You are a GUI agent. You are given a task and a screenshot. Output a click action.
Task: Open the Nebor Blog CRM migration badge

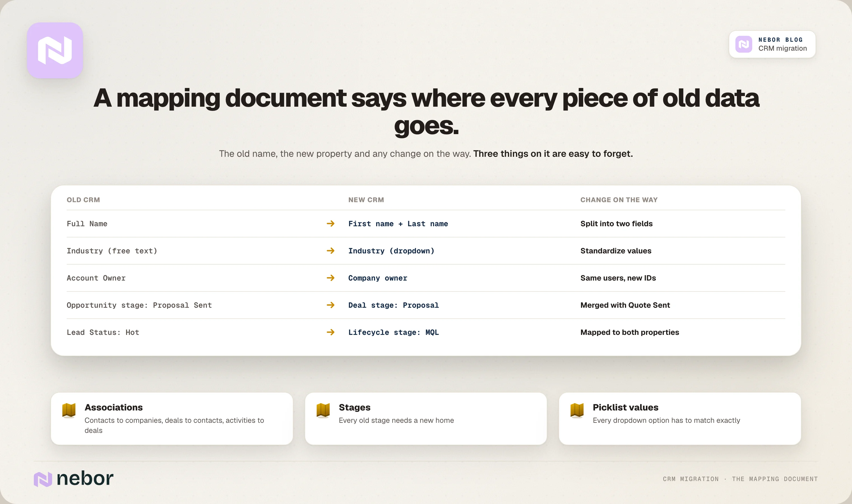(772, 44)
